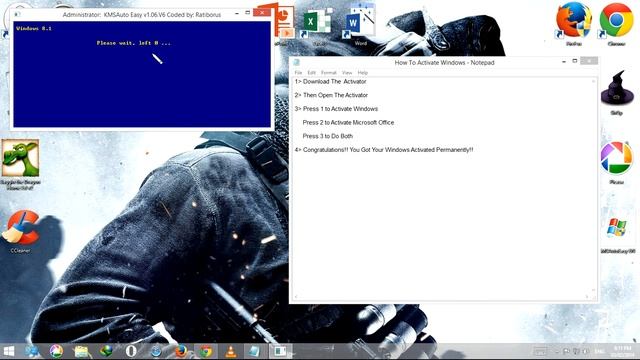Open touch keyboard icon in system tray

click(540, 351)
